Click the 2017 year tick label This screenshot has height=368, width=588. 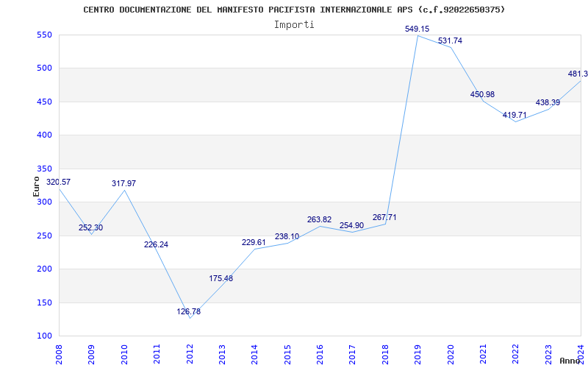coord(353,354)
